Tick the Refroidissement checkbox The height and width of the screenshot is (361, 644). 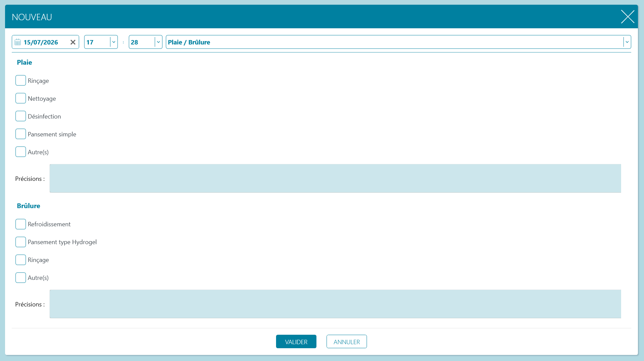(21, 224)
